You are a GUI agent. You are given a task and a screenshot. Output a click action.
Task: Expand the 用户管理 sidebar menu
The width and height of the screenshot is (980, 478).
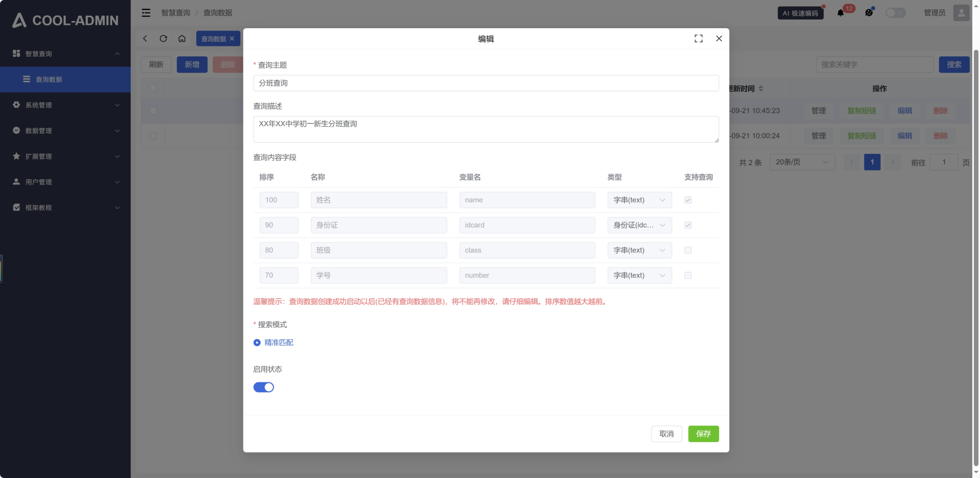[65, 182]
